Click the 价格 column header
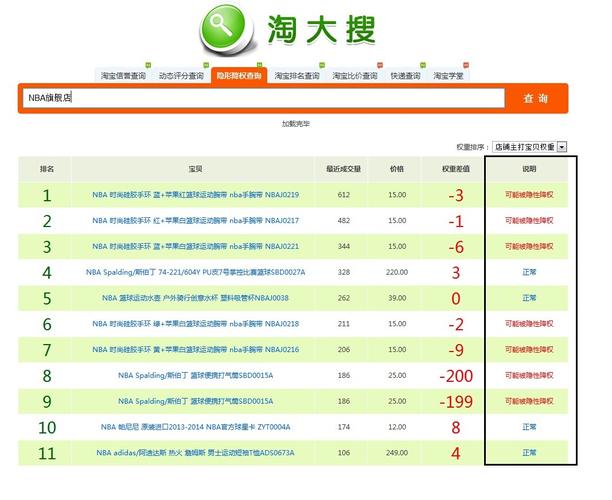The width and height of the screenshot is (612, 500). coord(397,169)
